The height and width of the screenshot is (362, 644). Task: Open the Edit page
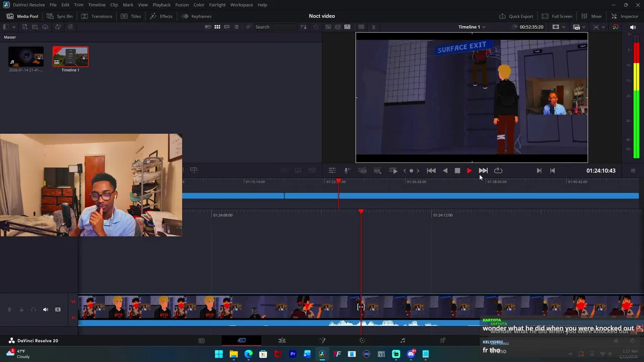click(x=282, y=340)
